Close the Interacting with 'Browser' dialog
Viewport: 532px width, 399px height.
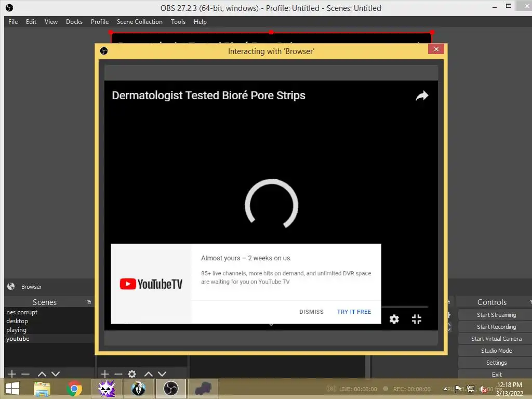pos(436,49)
